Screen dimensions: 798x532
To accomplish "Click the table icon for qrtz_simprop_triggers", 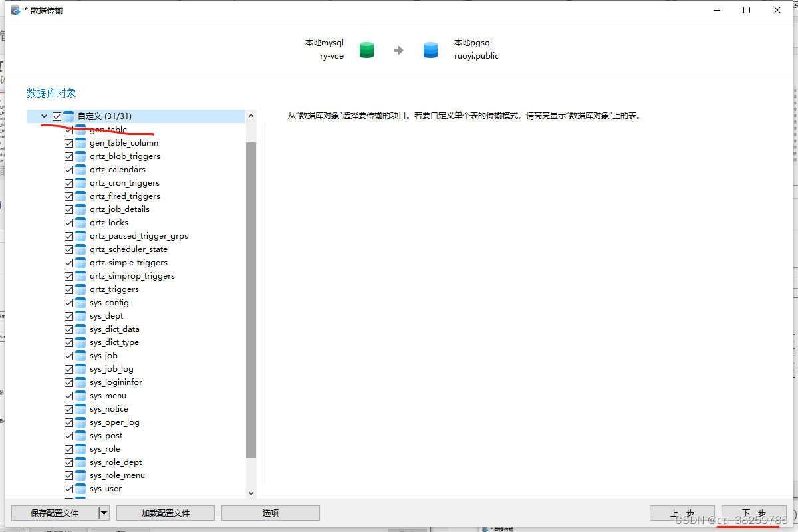I will [80, 276].
